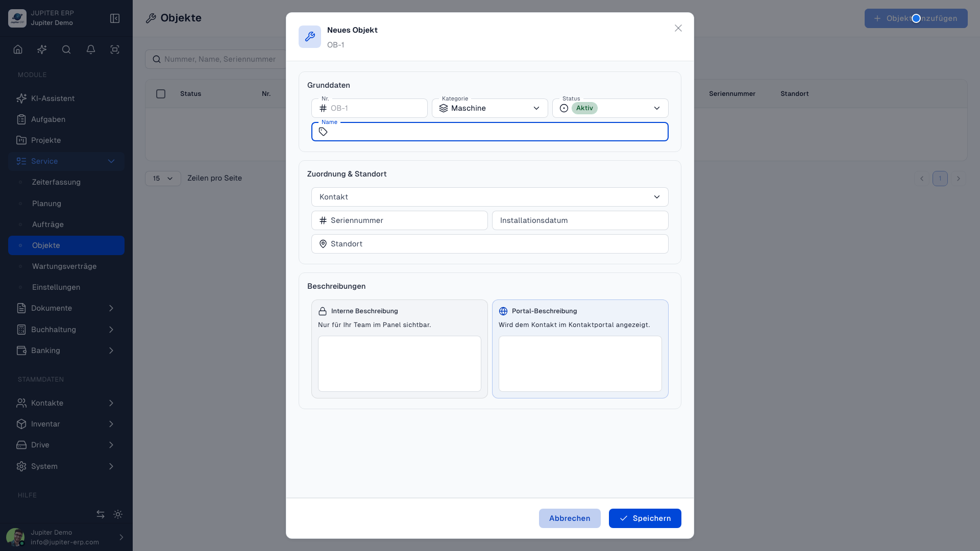Go to Wartungsverträge submenu item
Image resolution: width=980 pixels, height=551 pixels.
pyautogui.click(x=66, y=266)
